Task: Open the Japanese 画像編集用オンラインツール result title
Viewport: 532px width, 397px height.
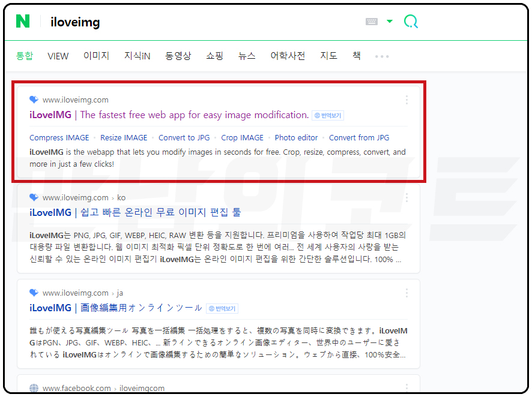Action: click(116, 308)
